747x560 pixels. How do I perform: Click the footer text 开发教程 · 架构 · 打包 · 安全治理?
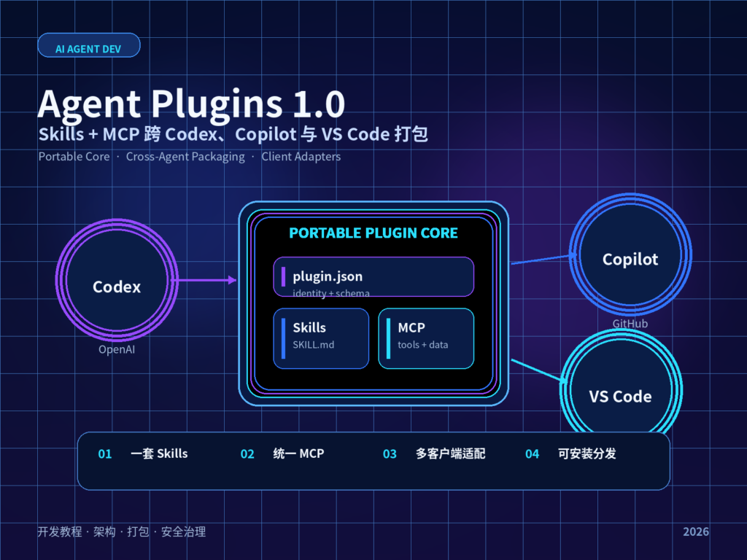point(122,532)
